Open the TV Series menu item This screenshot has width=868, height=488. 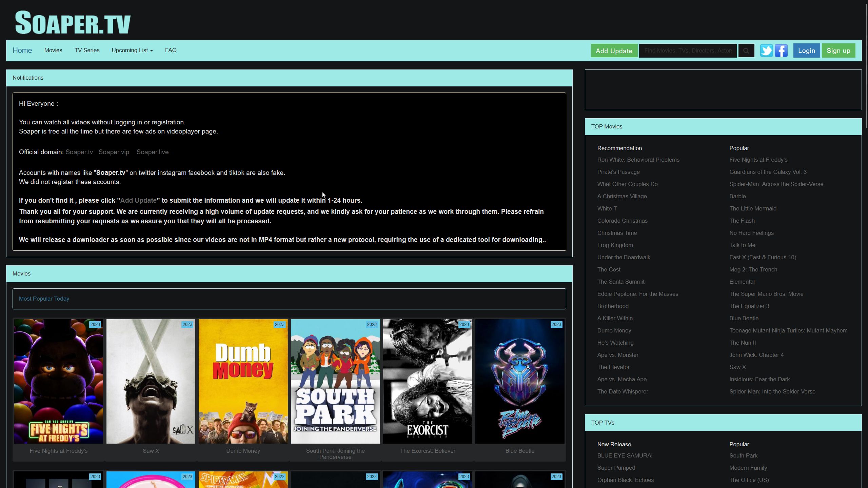[x=87, y=50]
